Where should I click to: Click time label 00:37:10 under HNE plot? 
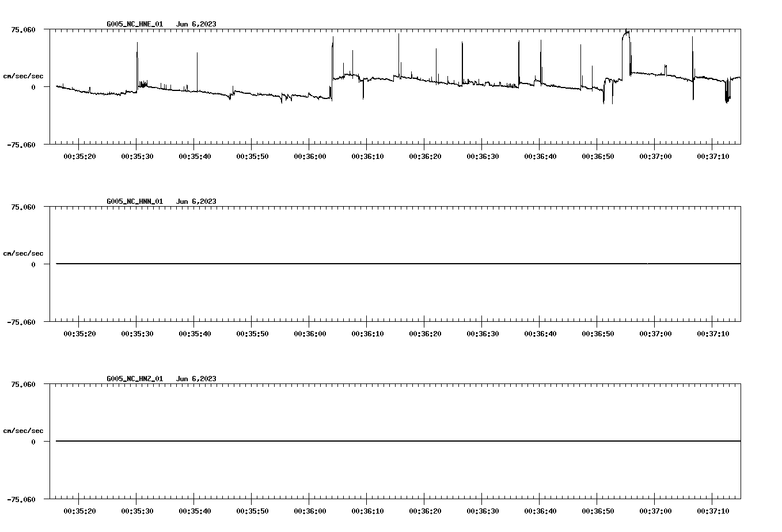(713, 157)
